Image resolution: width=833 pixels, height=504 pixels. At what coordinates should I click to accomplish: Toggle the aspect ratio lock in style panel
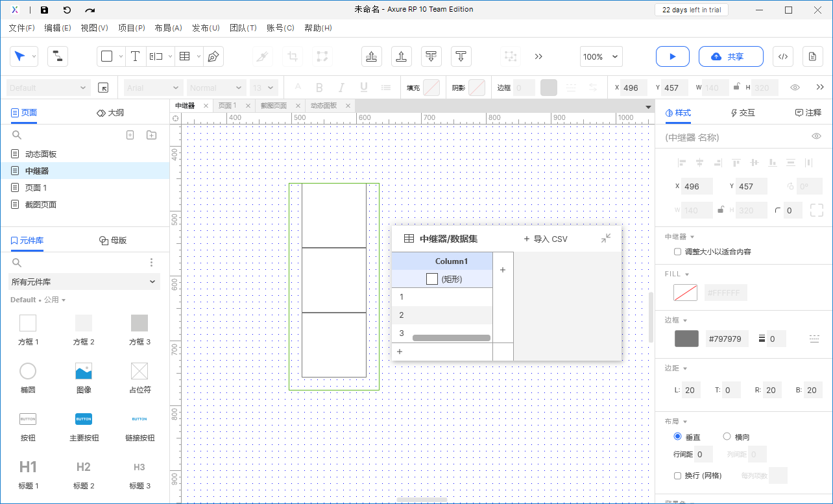[720, 210]
